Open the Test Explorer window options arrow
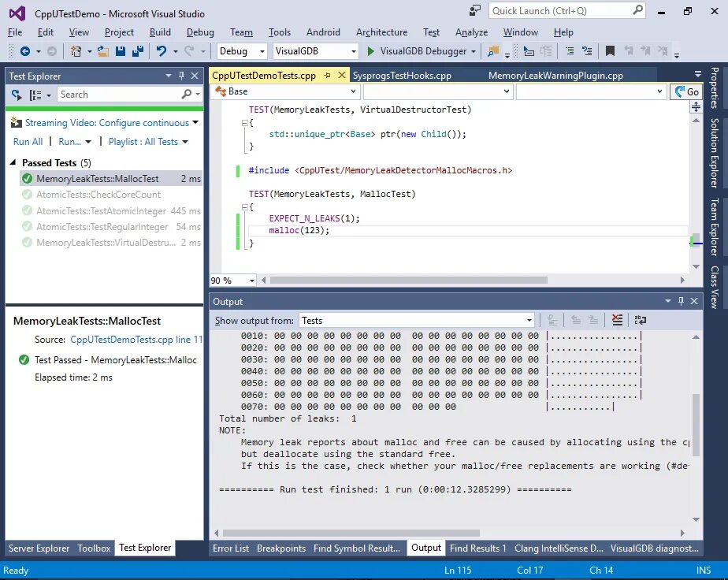The width and height of the screenshot is (728, 580). pyautogui.click(x=168, y=76)
